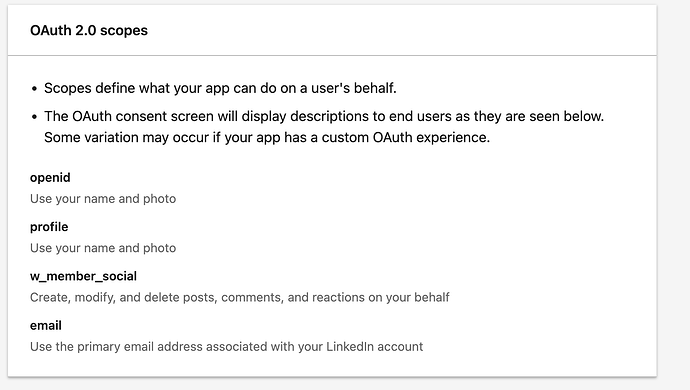Click the 'email' scope name
The image size is (690, 390).
(46, 326)
